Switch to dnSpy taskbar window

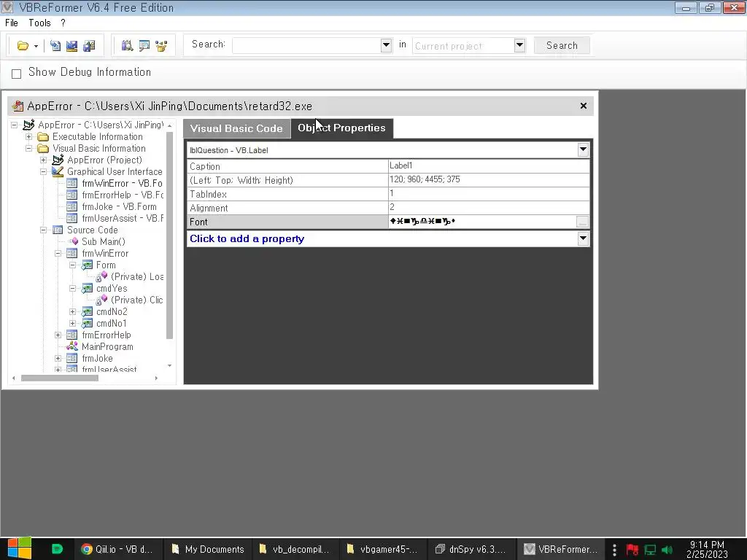(x=471, y=549)
